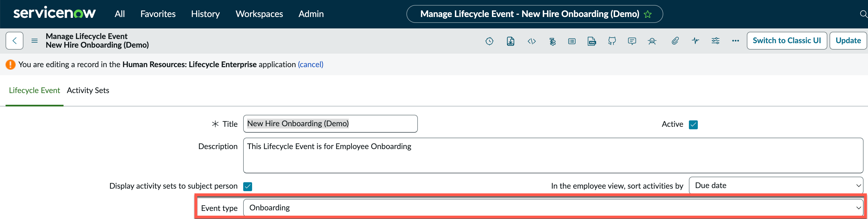This screenshot has height=219, width=868.
Task: Open the Workspaces menu
Action: pos(259,14)
